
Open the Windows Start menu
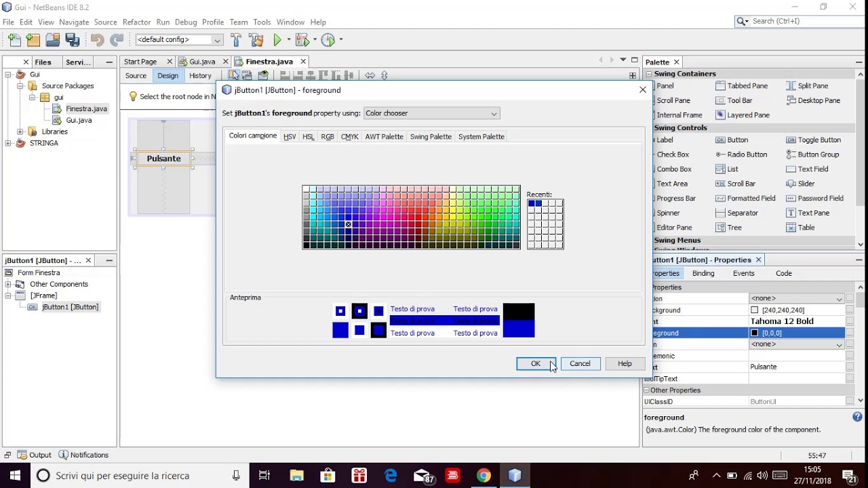pos(15,476)
